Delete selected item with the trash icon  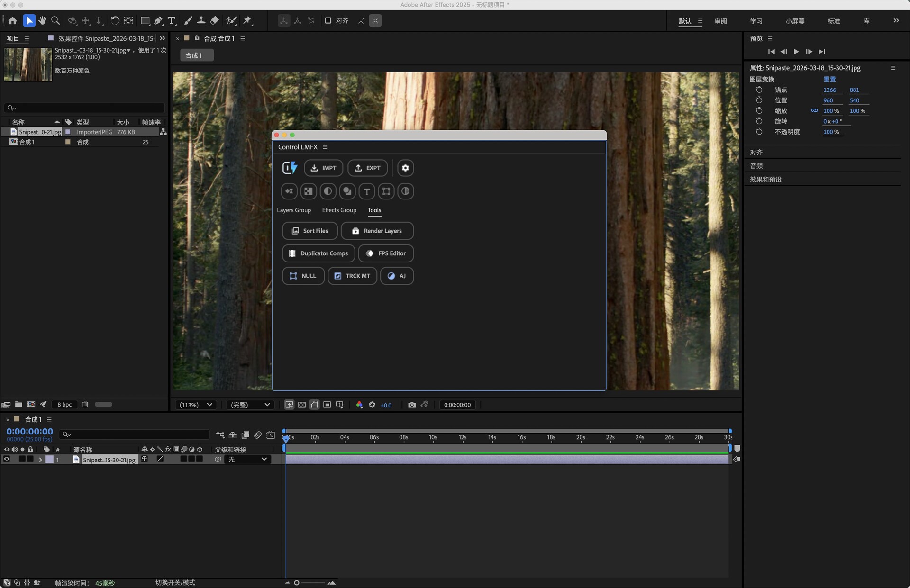(x=85, y=404)
